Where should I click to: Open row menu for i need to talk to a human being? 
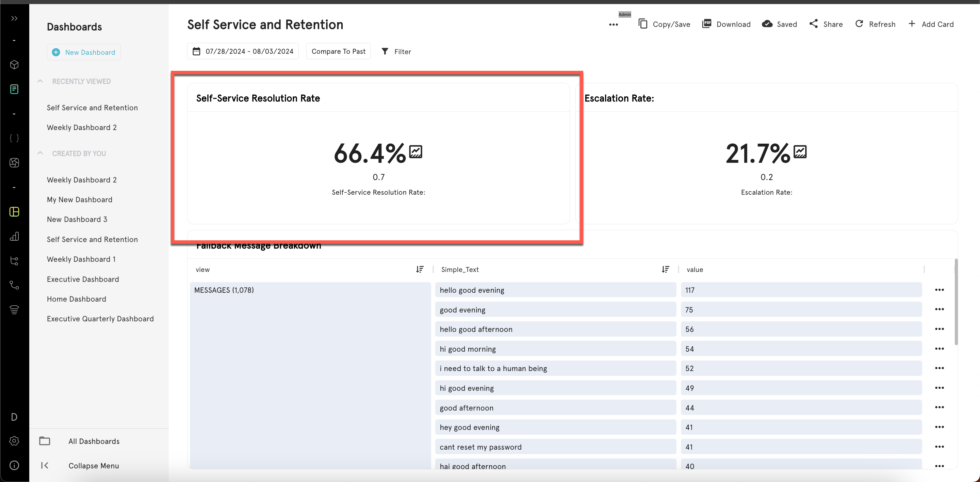(x=939, y=368)
